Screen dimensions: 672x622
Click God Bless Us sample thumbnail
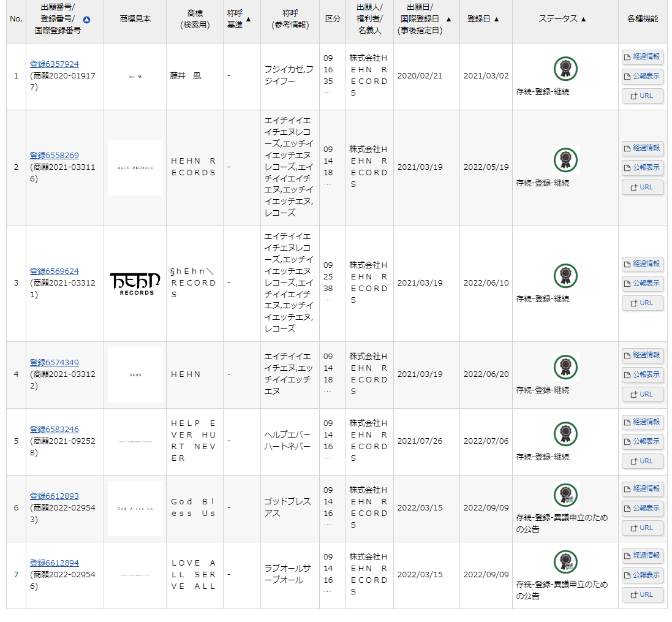point(135,509)
